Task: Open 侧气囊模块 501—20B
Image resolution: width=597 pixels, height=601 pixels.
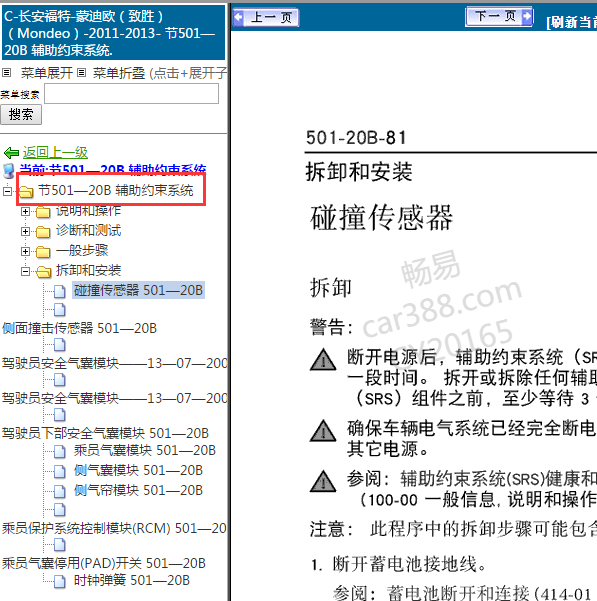Action: [138, 470]
